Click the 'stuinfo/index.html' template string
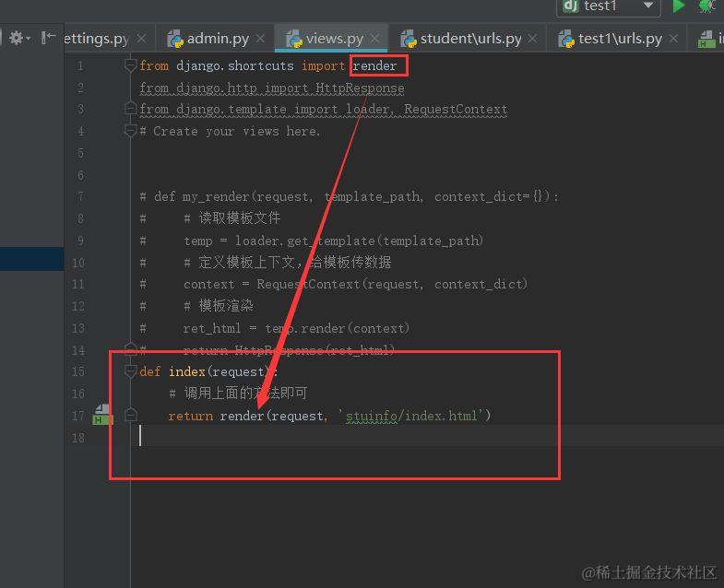Screen dimensions: 724x588 pyautogui.click(x=411, y=416)
